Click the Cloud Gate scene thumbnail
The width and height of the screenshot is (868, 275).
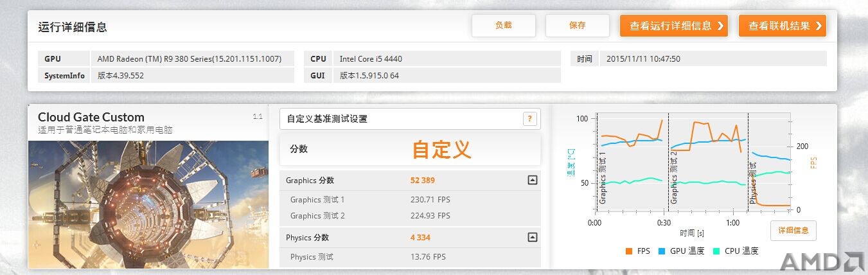(148, 204)
